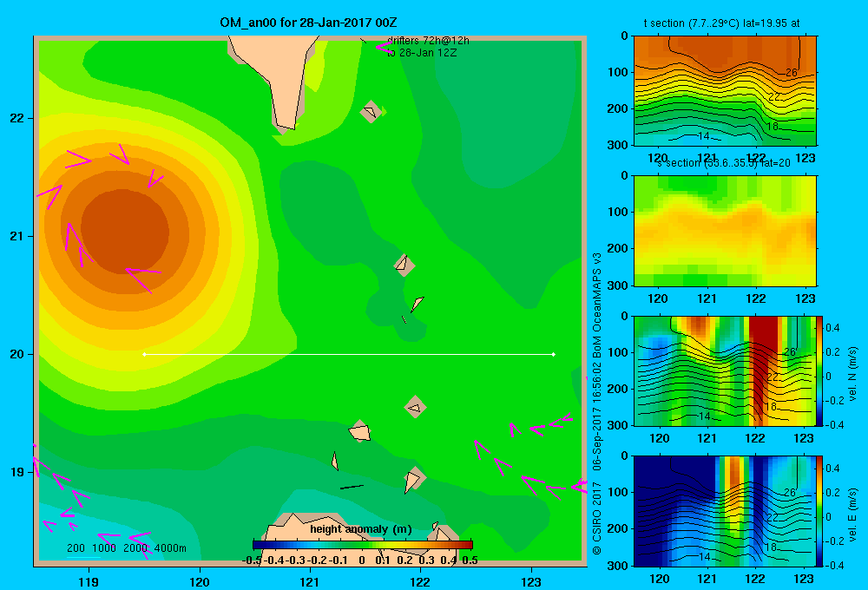Click the eastern endpoint marker of white section line
The width and height of the screenshot is (868, 590).
point(554,354)
